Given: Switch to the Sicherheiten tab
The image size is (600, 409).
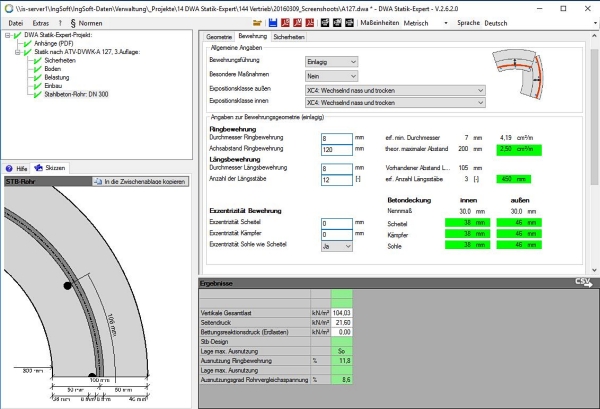Looking at the screenshot, I should coord(290,35).
